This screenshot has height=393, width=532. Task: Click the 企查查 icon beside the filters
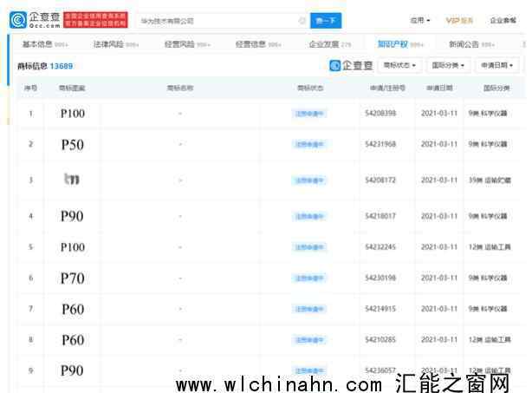[x=351, y=65]
